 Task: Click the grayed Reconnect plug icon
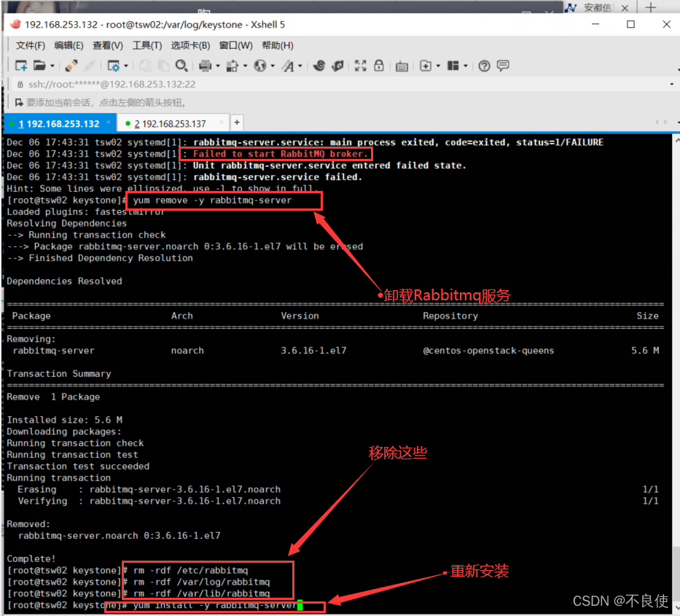90,66
